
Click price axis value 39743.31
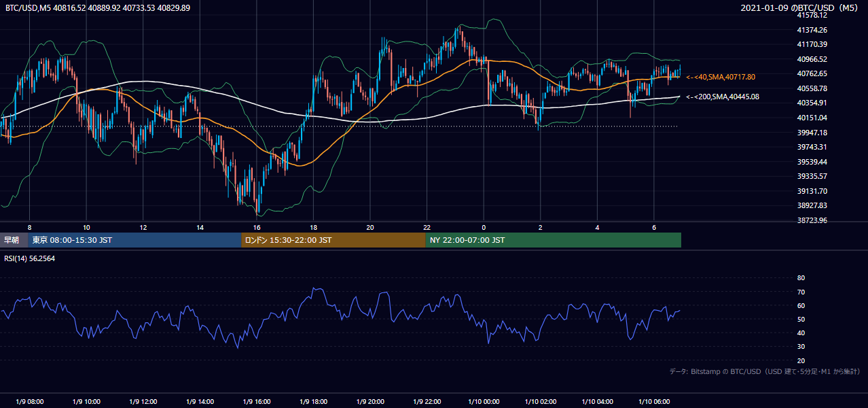(x=812, y=147)
